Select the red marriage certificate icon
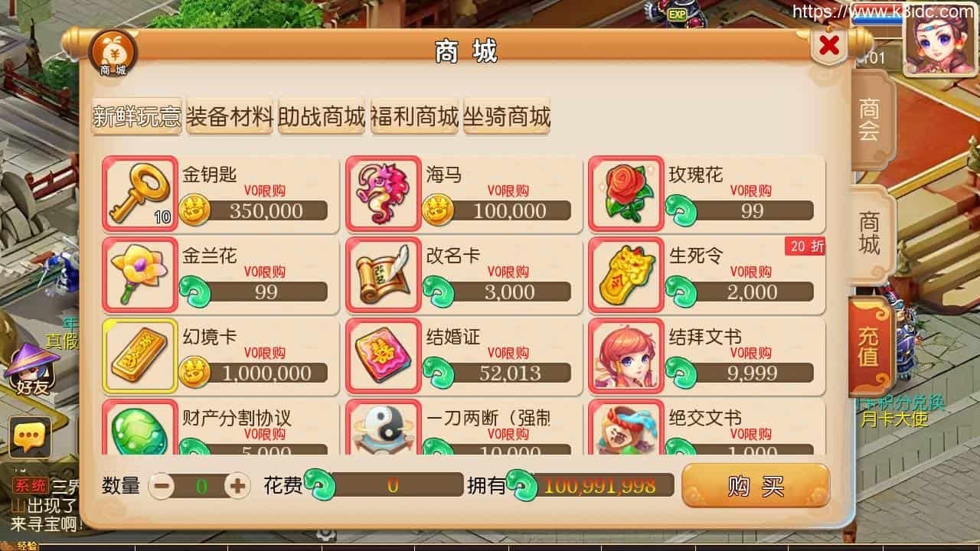Viewport: 980px width, 551px height. tap(383, 356)
